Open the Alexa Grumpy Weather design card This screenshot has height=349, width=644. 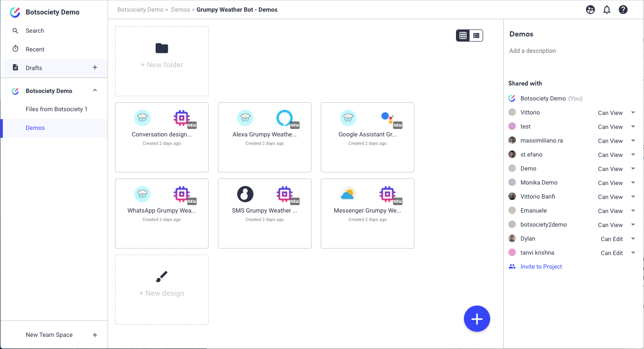pos(265,137)
